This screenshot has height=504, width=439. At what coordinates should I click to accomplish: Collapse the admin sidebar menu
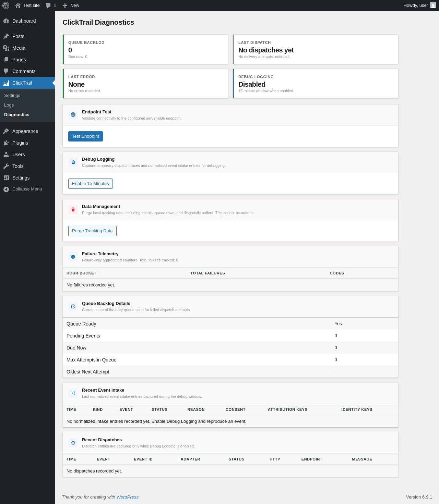coord(27,189)
